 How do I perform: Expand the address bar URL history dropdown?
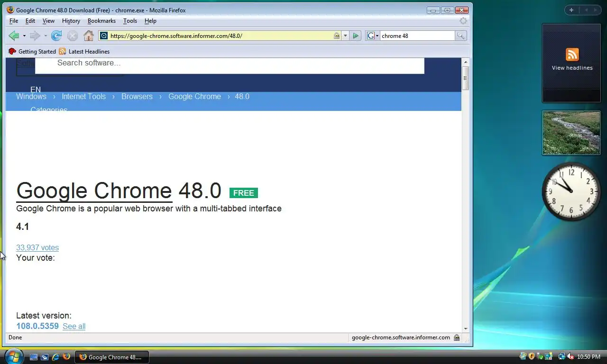click(x=345, y=36)
